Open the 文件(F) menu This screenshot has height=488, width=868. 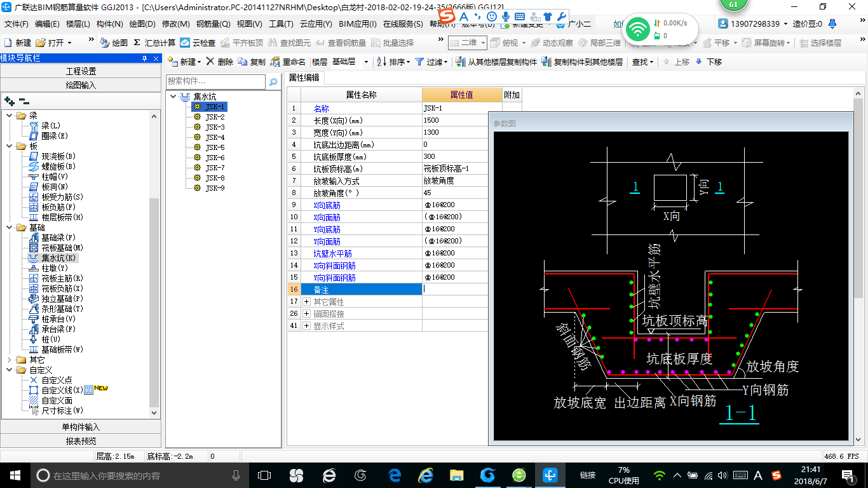(17, 24)
